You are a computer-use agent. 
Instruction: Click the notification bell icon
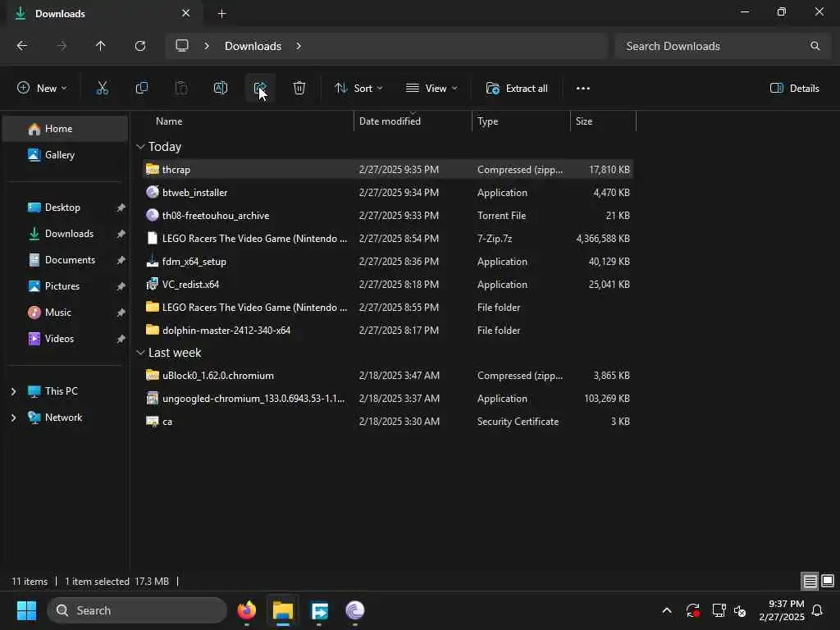click(x=818, y=610)
